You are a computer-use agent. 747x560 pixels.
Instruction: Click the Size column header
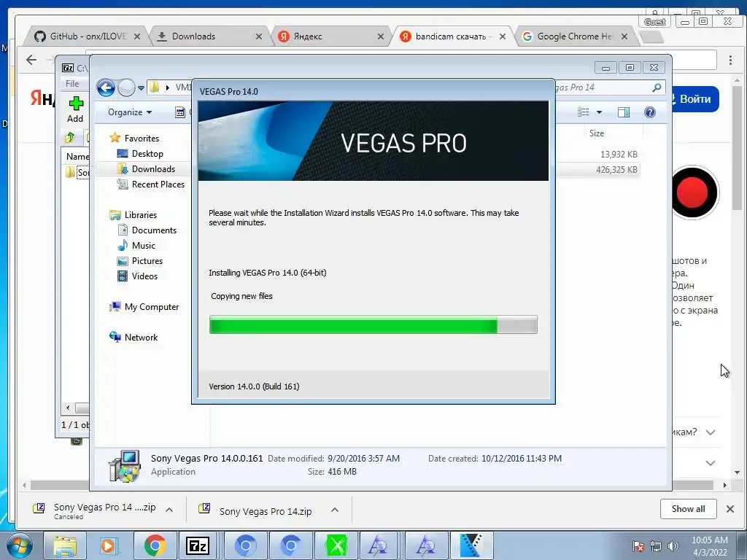click(x=597, y=133)
